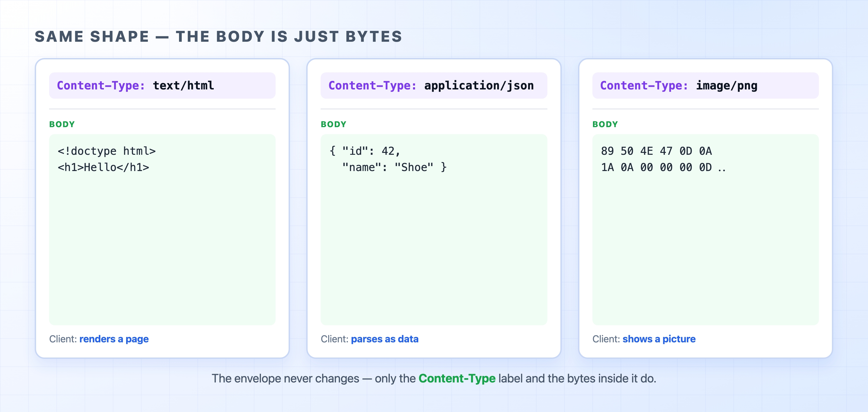Select the "Content-Type: application/json" header
The image size is (868, 412).
[434, 85]
